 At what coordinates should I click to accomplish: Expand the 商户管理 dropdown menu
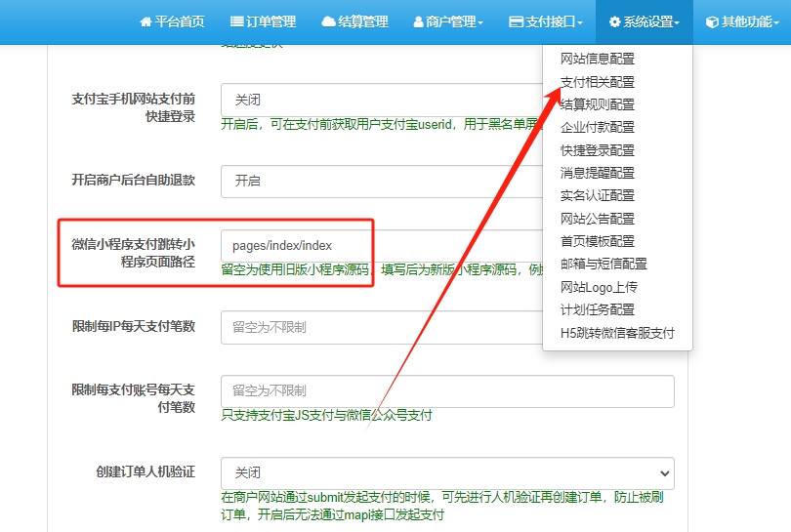pyautogui.click(x=448, y=21)
